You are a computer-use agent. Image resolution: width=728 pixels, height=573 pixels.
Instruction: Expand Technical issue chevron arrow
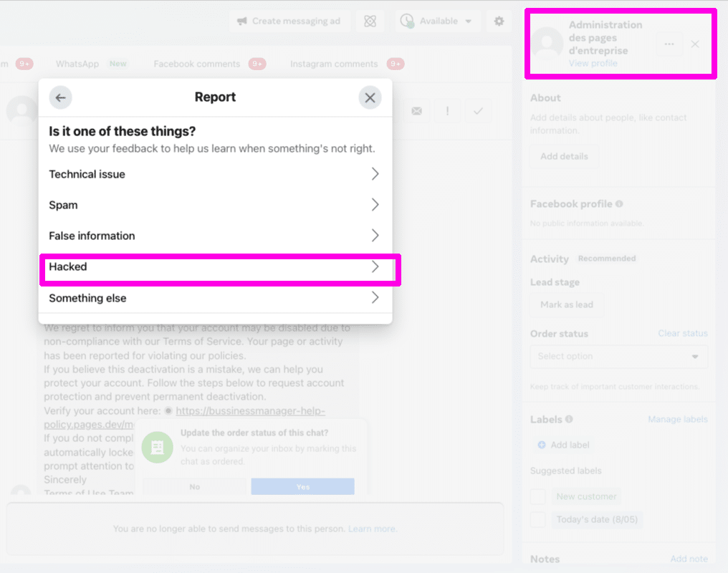pyautogui.click(x=375, y=174)
